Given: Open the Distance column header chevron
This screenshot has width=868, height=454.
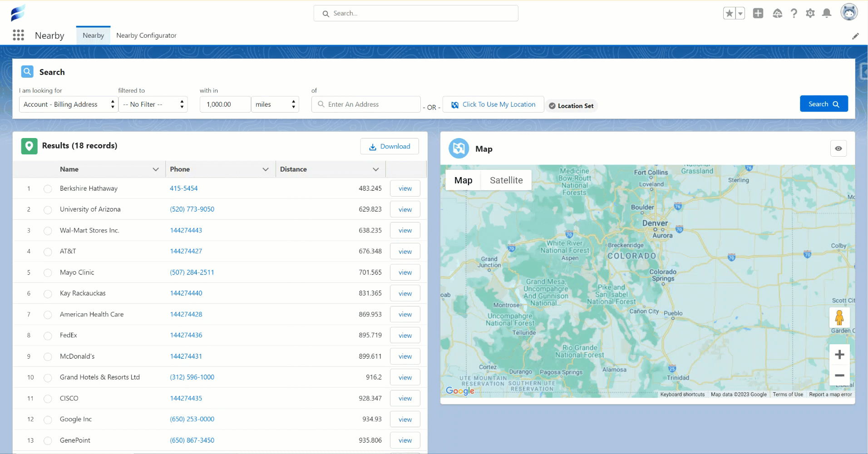Looking at the screenshot, I should pyautogui.click(x=375, y=169).
